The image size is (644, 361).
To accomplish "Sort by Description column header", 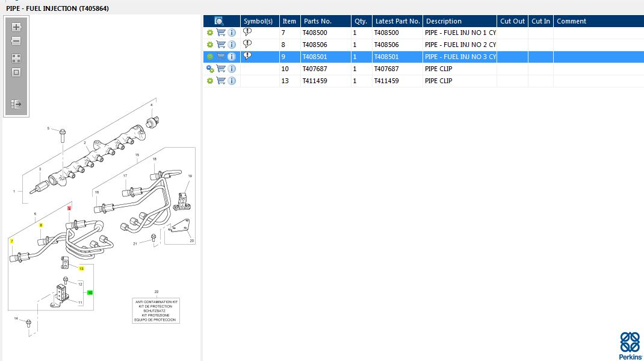I will click(460, 21).
